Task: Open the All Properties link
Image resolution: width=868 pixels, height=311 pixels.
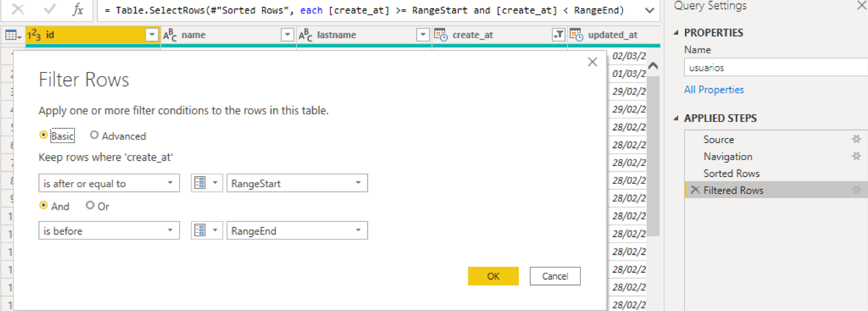Action: pyautogui.click(x=714, y=90)
